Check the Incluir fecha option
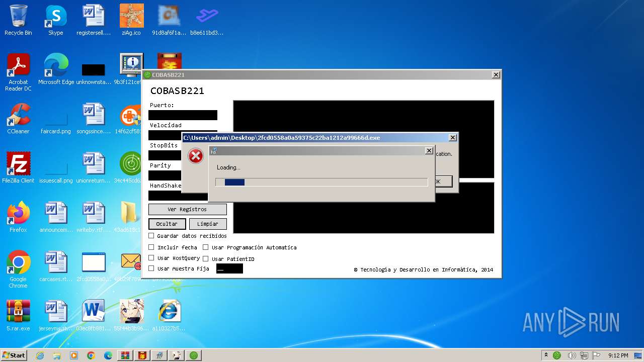Image resolution: width=644 pixels, height=362 pixels. (151, 247)
